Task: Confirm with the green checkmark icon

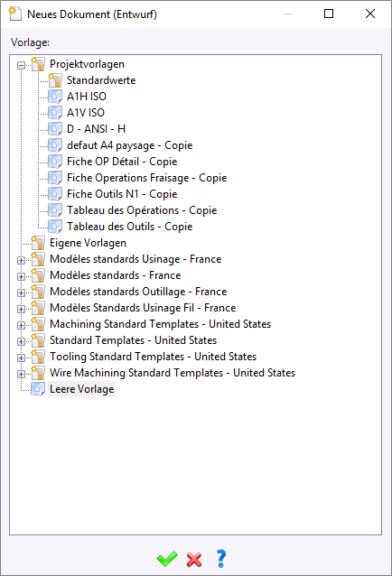Action: [167, 559]
